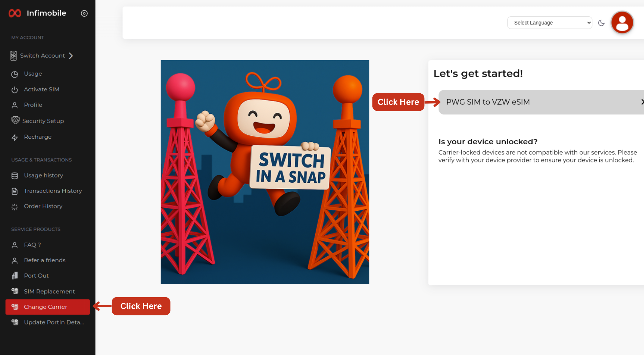
Task: Open the Profile menu item
Action: [x=33, y=105]
